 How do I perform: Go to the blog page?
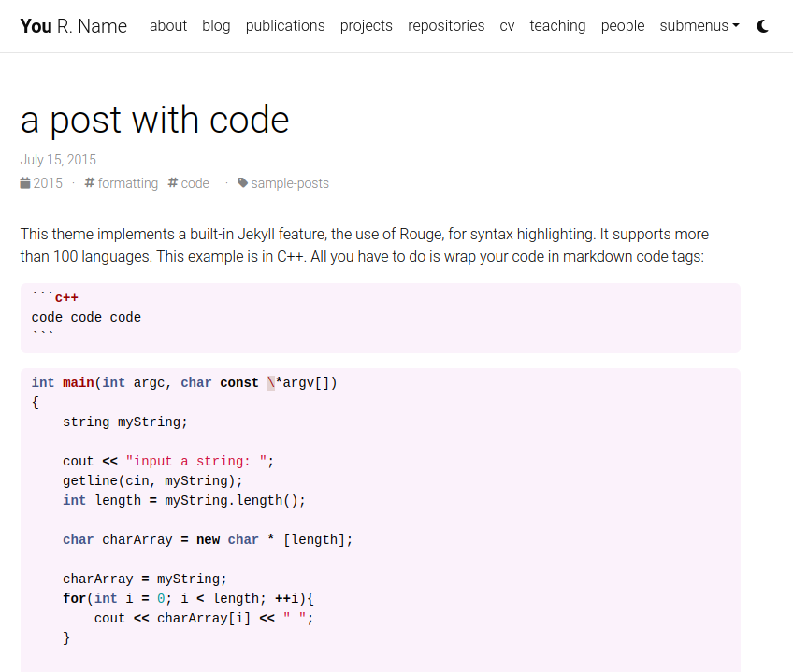click(x=216, y=26)
